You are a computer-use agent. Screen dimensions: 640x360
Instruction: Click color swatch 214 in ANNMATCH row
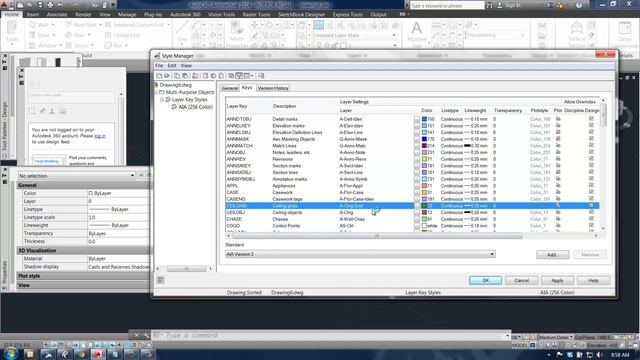[x=424, y=146]
